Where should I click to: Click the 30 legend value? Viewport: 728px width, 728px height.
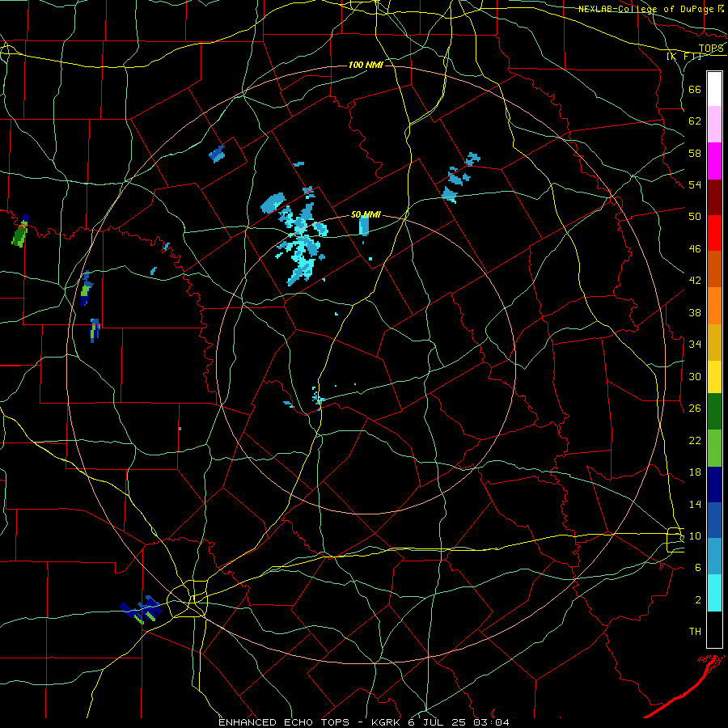pyautogui.click(x=695, y=376)
